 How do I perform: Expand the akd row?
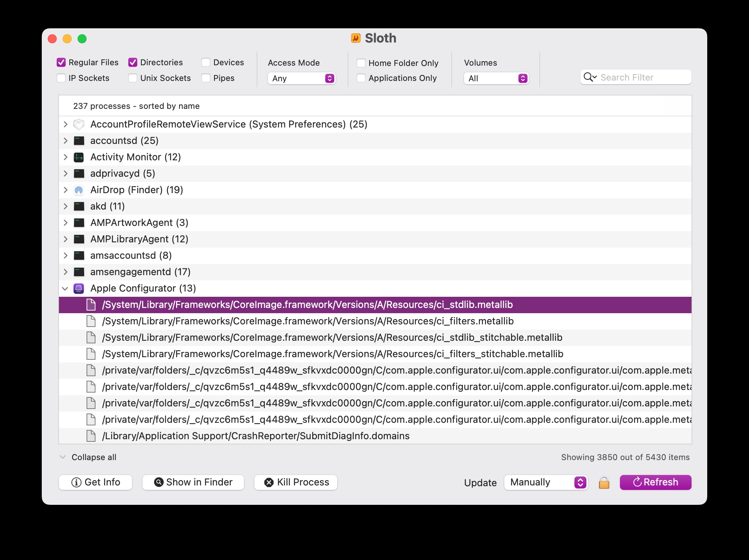(66, 206)
